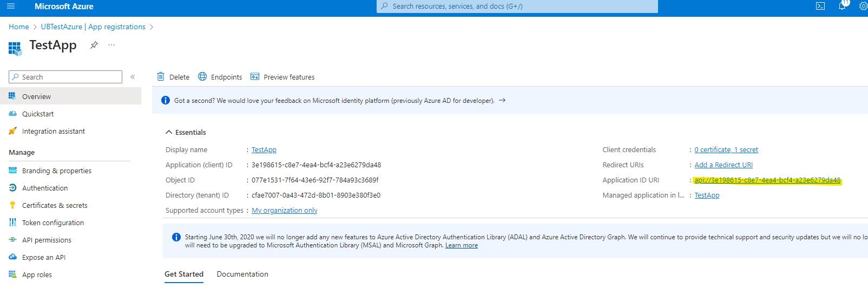Screen dimensions: 868x288
Task: Click the Branding & properties icon
Action: tap(12, 171)
